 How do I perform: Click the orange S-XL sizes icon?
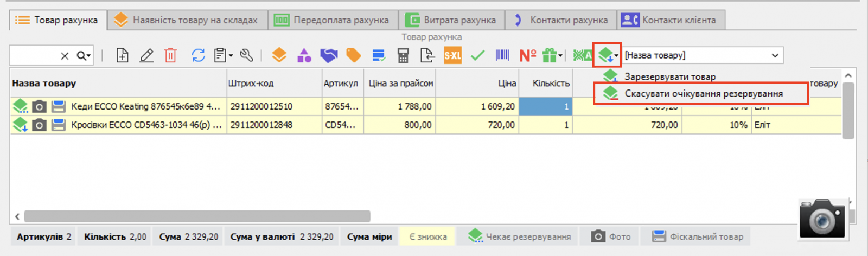452,55
